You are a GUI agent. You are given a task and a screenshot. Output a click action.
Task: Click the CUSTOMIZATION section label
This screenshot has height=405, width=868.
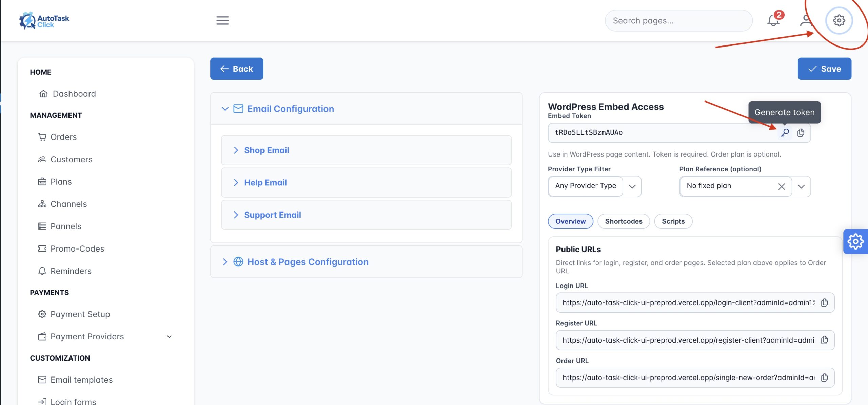coord(60,358)
